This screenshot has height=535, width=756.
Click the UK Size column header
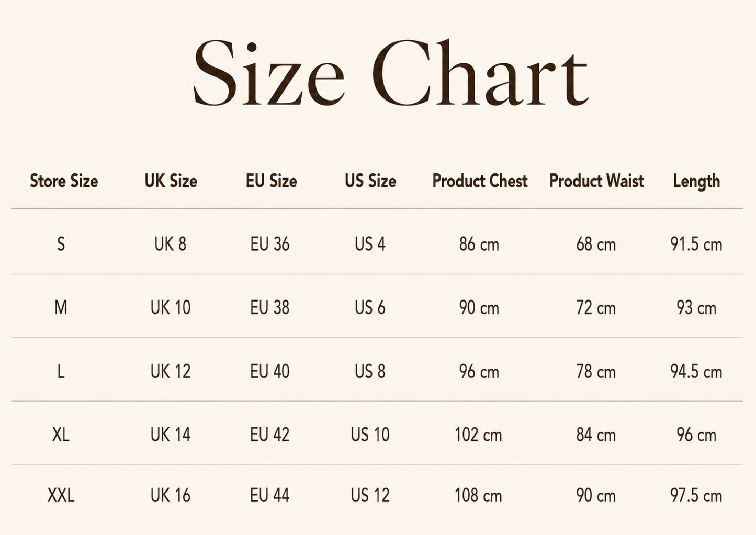point(171,181)
